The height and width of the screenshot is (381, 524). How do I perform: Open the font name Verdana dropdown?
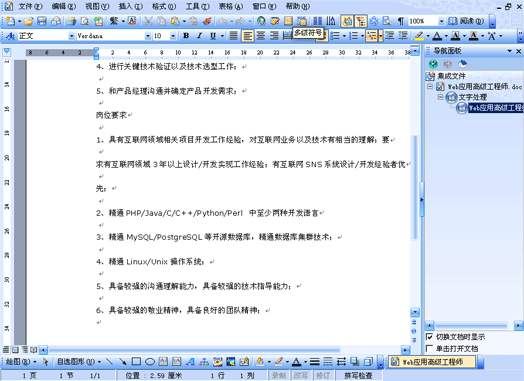click(x=147, y=35)
